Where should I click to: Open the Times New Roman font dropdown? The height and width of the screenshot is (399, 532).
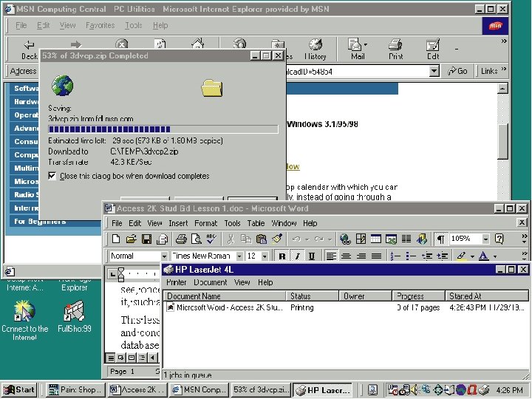coord(239,256)
